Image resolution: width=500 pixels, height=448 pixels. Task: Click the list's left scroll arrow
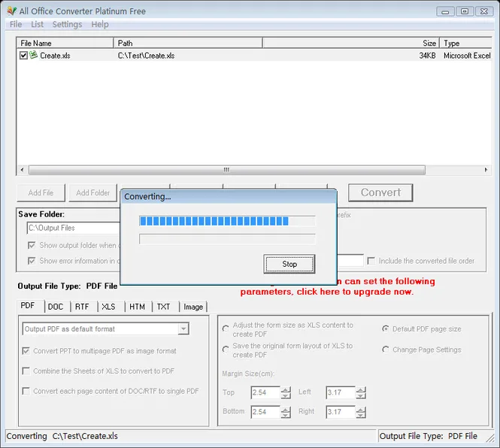[x=22, y=170]
